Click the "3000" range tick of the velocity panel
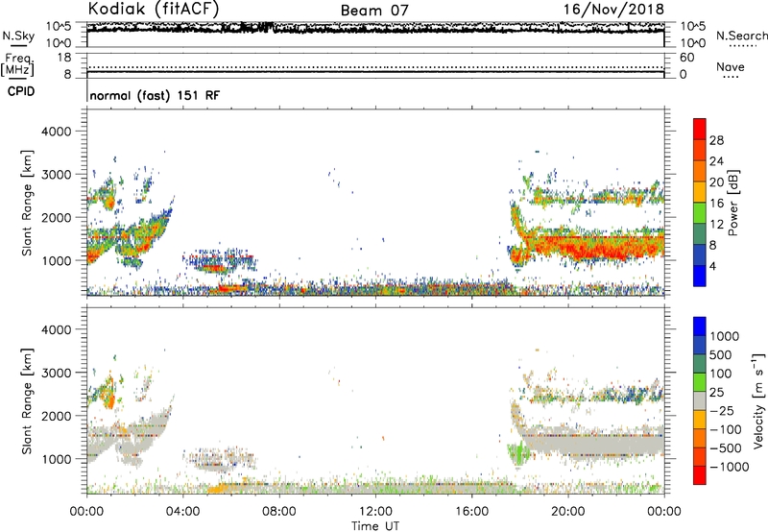Image resolution: width=768 pixels, height=532 pixels. [x=57, y=373]
